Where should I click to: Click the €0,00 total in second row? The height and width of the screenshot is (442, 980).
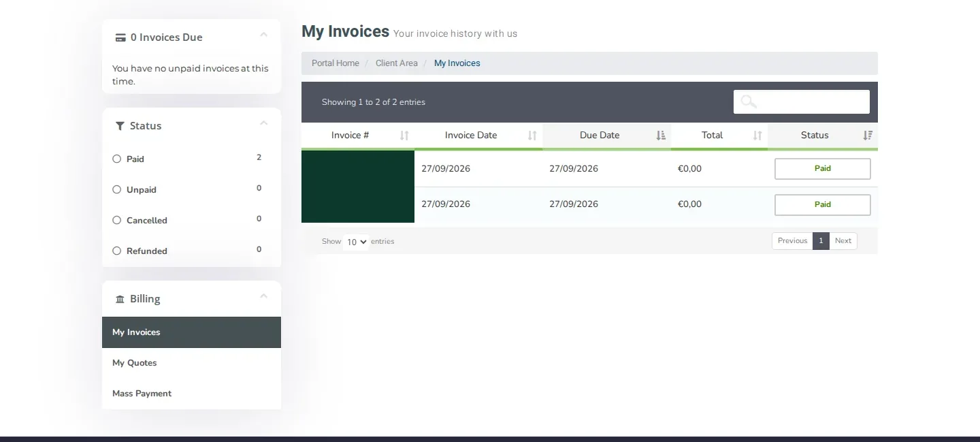click(x=689, y=204)
